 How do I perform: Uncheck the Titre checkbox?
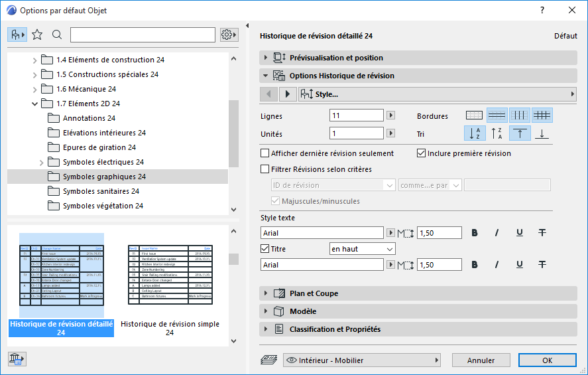[x=265, y=249]
